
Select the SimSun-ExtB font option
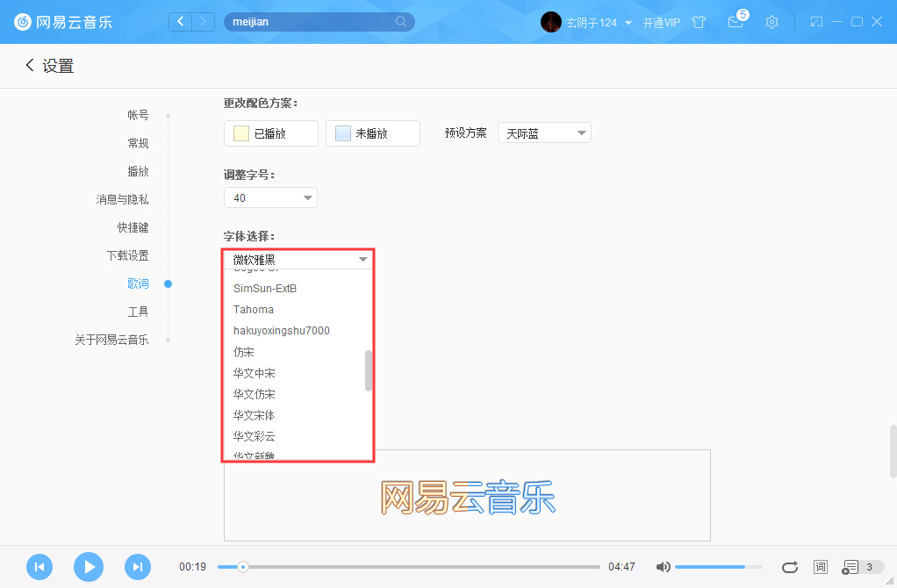click(x=263, y=288)
